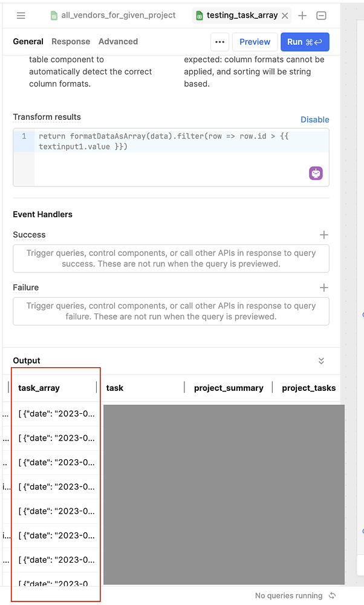The height and width of the screenshot is (605, 364).
Task: Click the Preview button
Action: (255, 42)
